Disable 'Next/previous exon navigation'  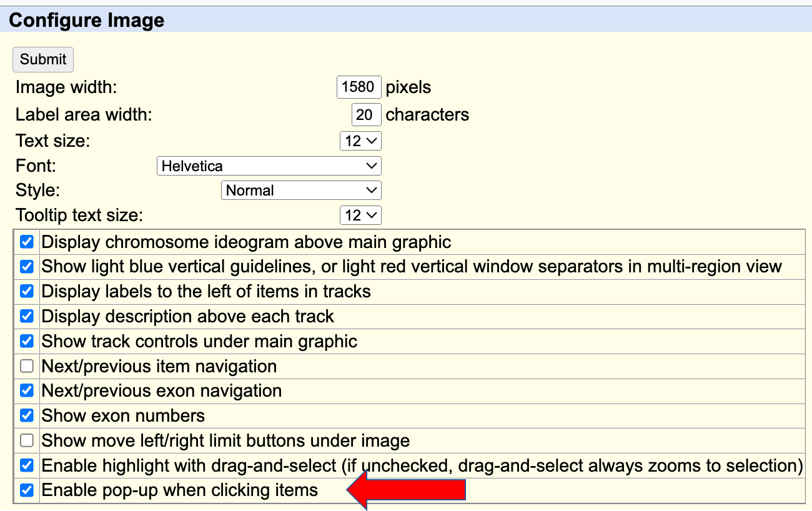coord(26,390)
